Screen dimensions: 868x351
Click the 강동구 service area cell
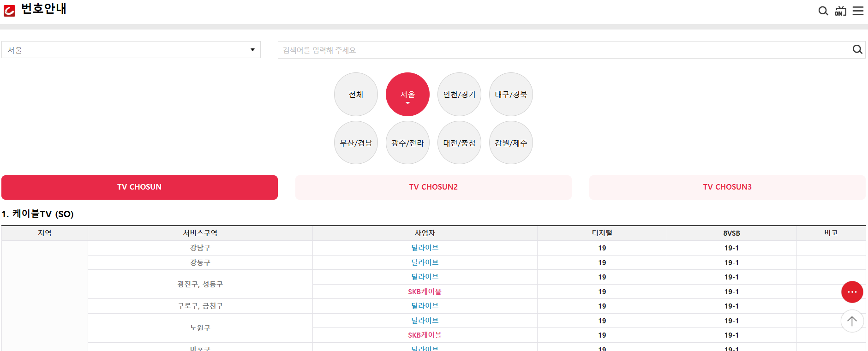coord(200,262)
